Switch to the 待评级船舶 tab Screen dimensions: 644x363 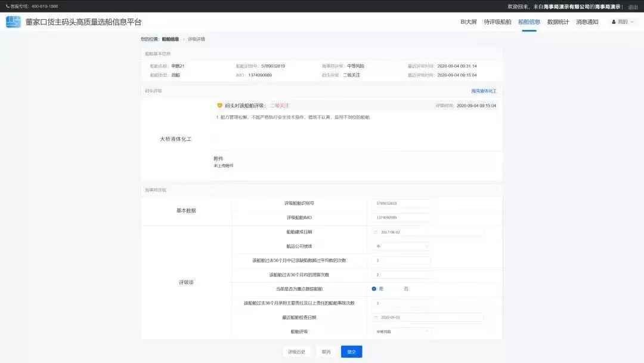[497, 22]
